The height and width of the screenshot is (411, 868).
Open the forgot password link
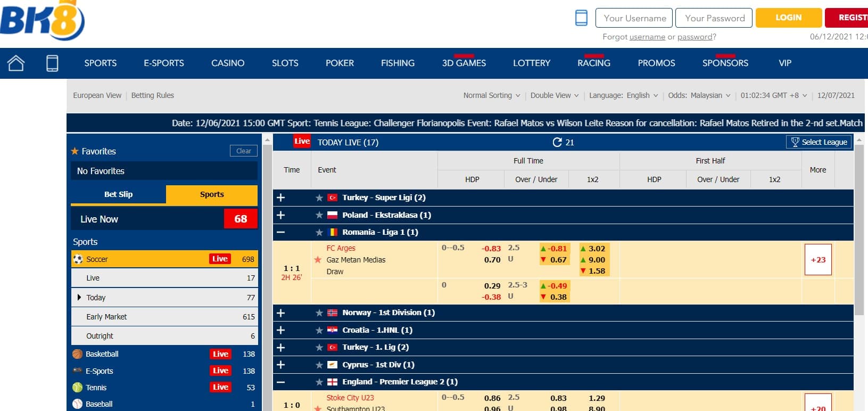[695, 37]
